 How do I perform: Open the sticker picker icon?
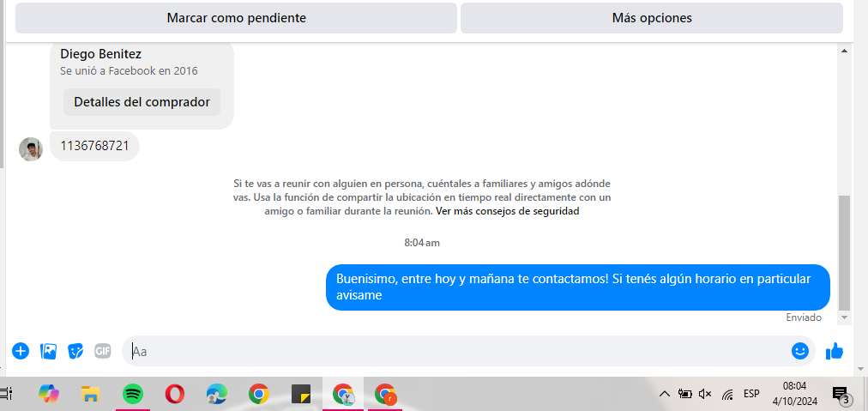tap(75, 351)
